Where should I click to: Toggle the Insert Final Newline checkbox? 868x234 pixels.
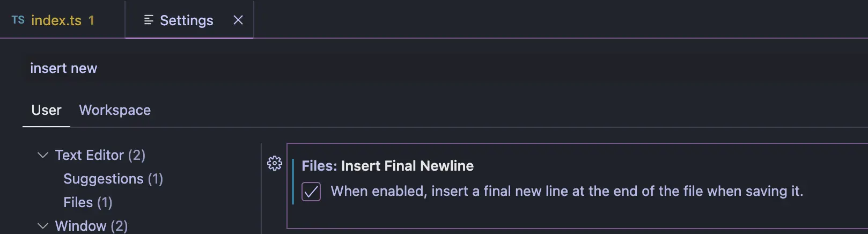coord(311,192)
